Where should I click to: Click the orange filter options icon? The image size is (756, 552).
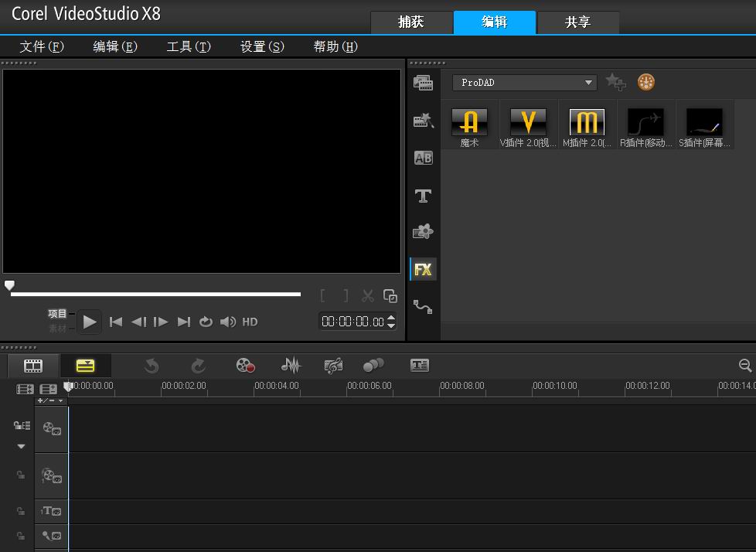(646, 83)
